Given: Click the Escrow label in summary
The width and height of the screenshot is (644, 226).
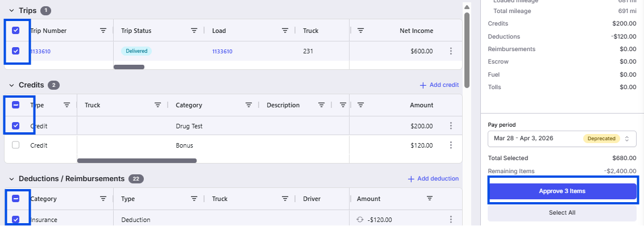Looking at the screenshot, I should [498, 61].
